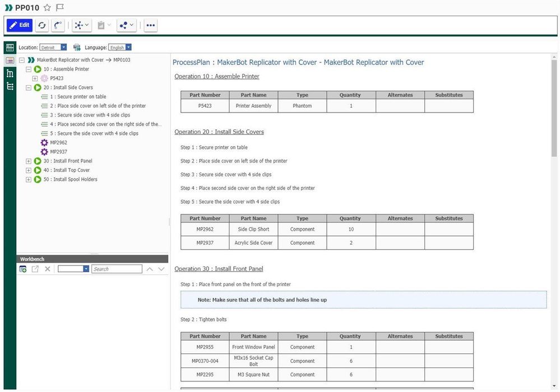The image size is (560, 392).
Task: Expand operation 50 : Install Spool Holders
Action: tap(29, 180)
